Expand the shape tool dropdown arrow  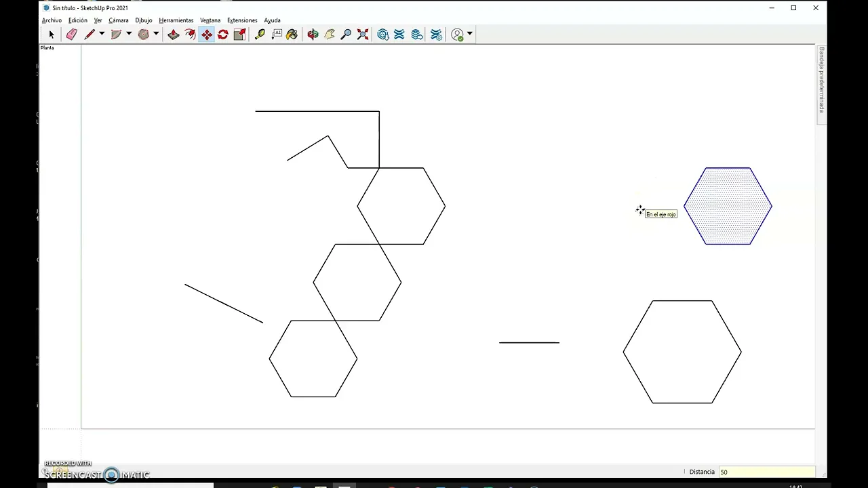click(156, 35)
